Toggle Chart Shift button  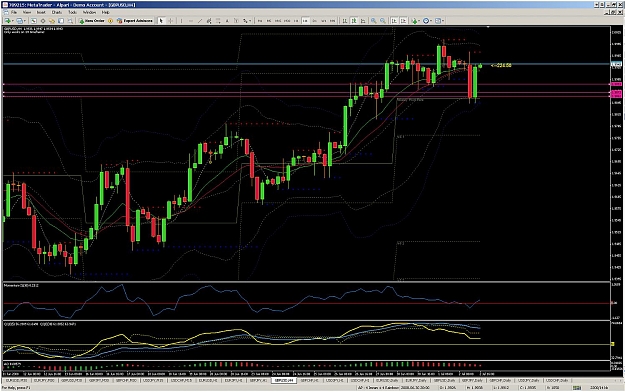pos(403,21)
